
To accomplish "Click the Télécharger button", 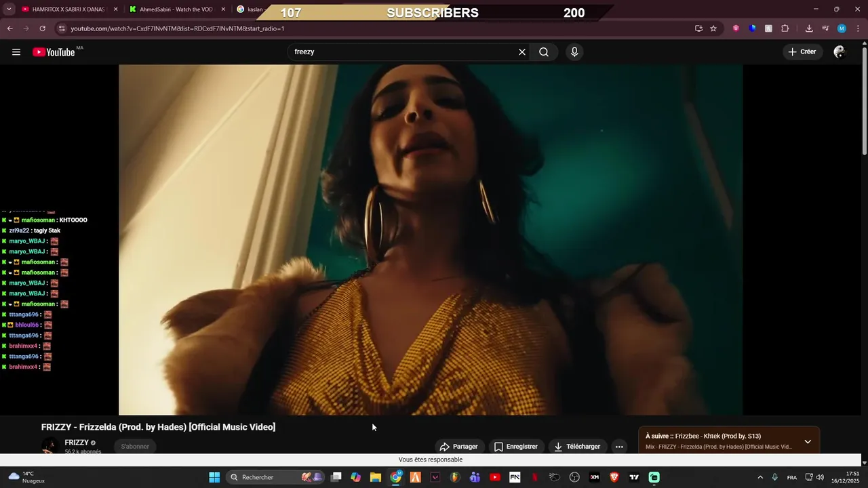I will point(577,447).
